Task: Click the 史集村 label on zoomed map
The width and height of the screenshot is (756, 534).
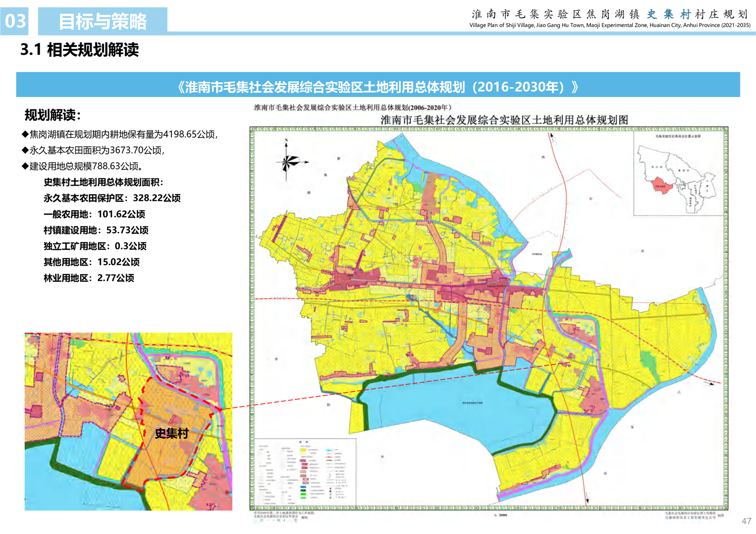Action: [171, 433]
